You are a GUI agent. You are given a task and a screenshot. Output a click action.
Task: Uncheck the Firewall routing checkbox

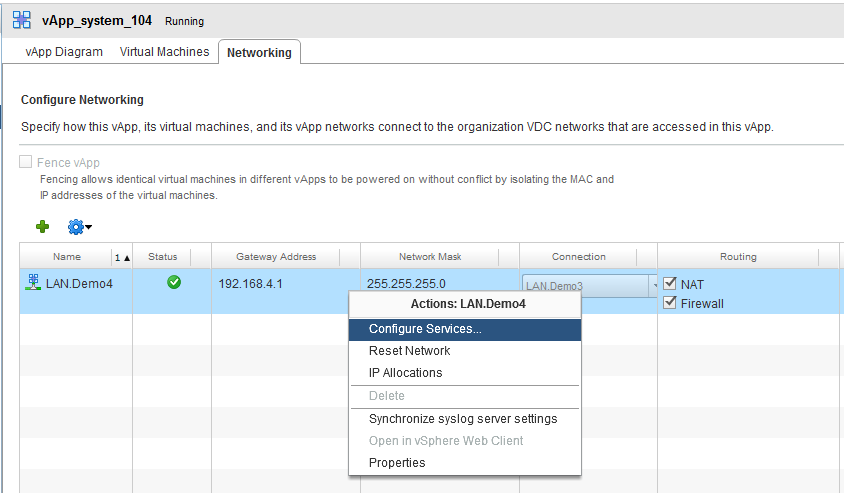tap(670, 302)
